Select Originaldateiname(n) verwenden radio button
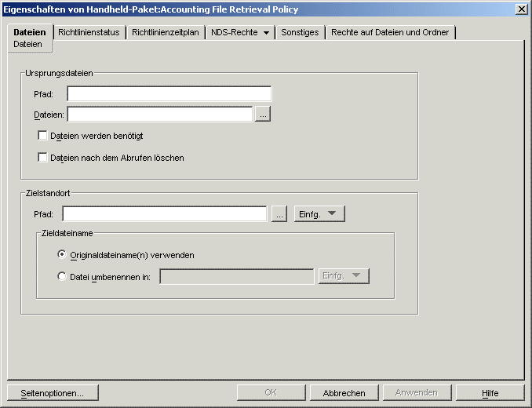This screenshot has height=408, width=532. point(62,254)
